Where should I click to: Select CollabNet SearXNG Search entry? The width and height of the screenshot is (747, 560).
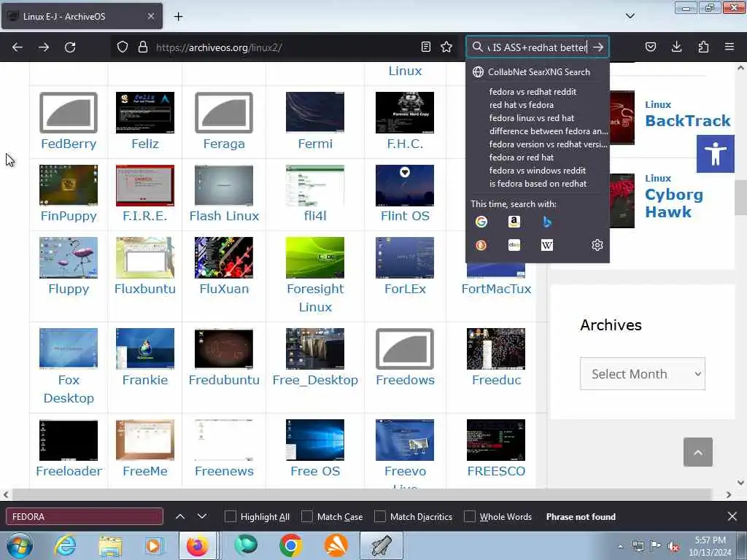(x=538, y=72)
